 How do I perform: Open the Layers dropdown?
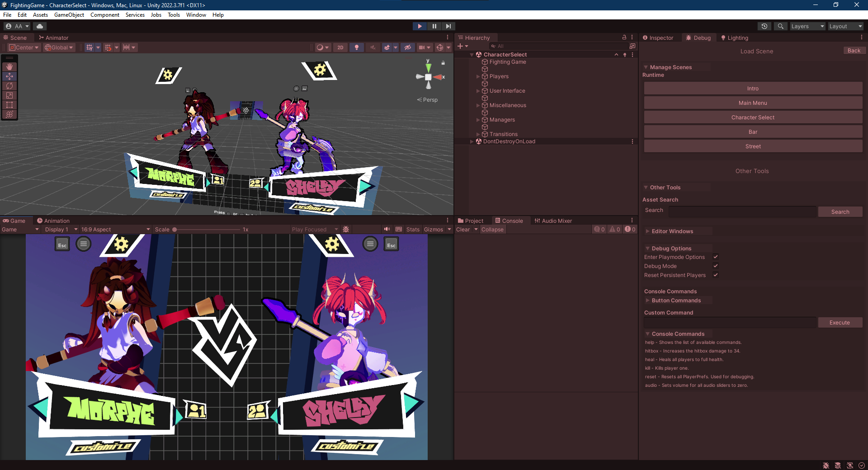[807, 26]
